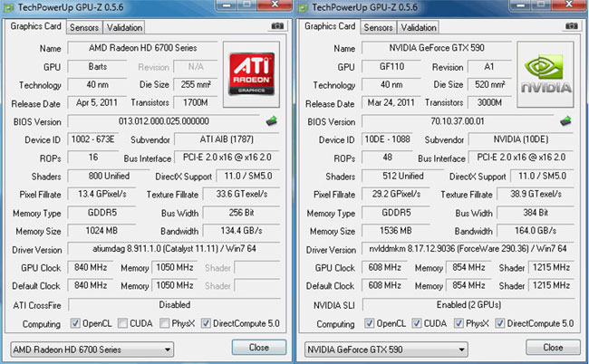Click the 13.4 GPixel/s pixel fillrate value
The height and width of the screenshot is (364, 589).
click(x=101, y=194)
